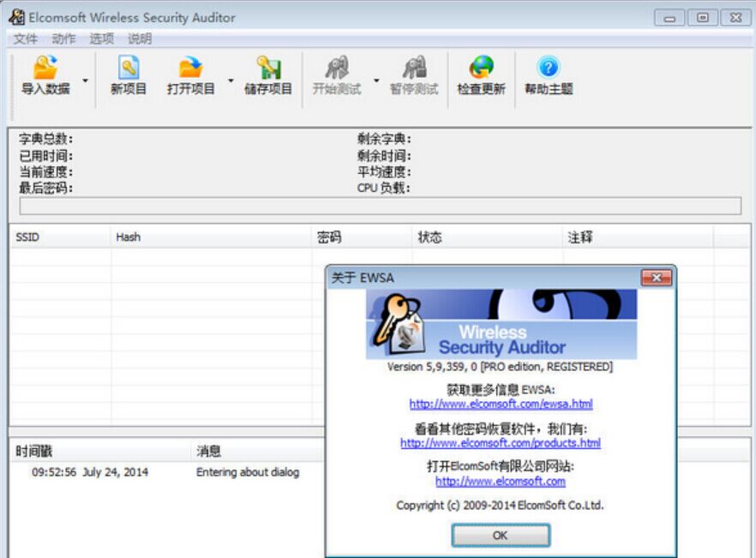
Task: Close the 关于 EWSA dialog
Action: coord(657,278)
